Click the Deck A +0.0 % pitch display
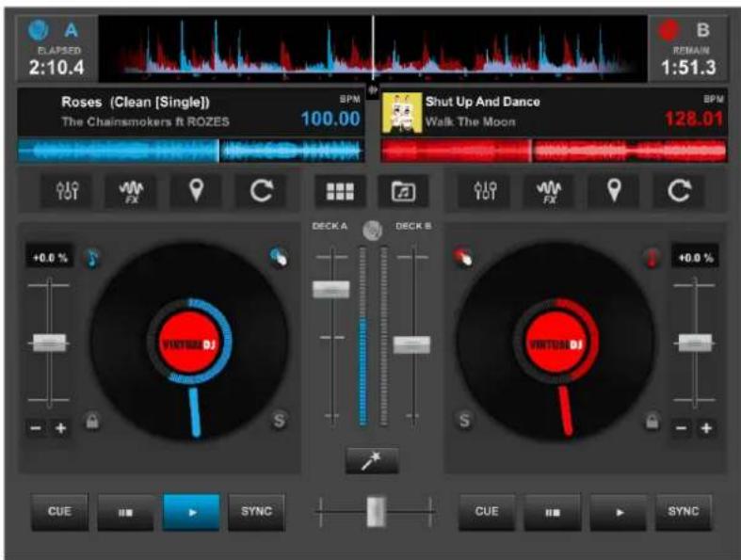741x560 pixels. 50,258
